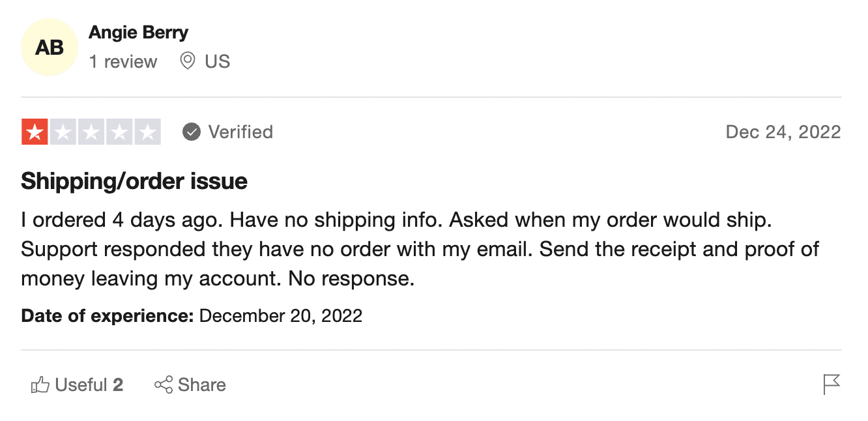Click the Useful 2 button label
Image resolution: width=868 pixels, height=421 pixels.
point(89,385)
